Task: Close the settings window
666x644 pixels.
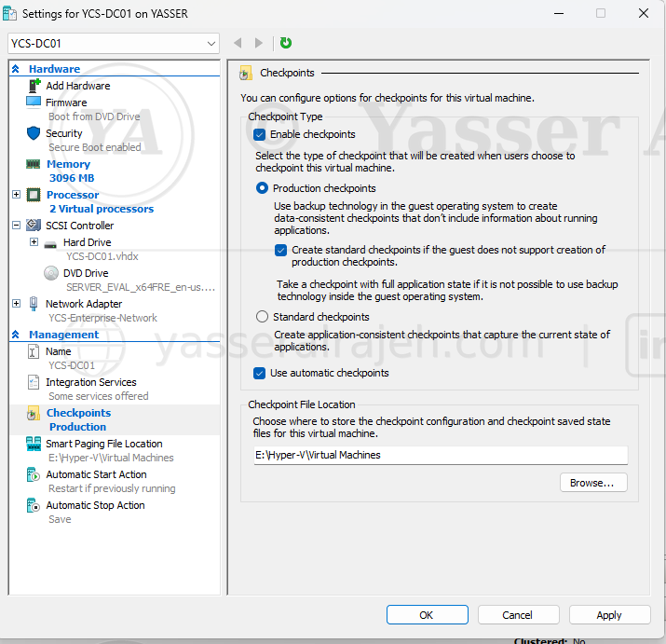Action: (644, 14)
